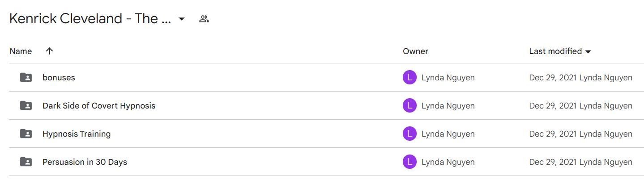Expand the folder title dropdown arrow

181,19
